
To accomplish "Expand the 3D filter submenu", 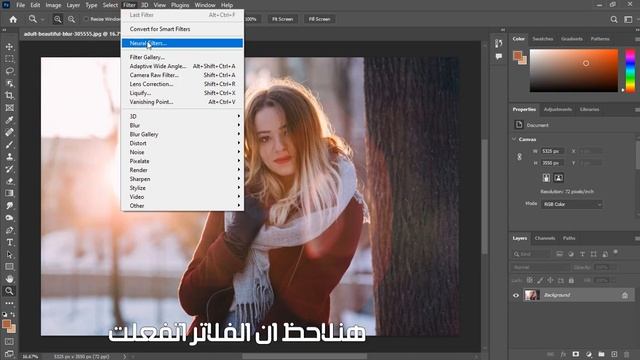I will [x=182, y=116].
